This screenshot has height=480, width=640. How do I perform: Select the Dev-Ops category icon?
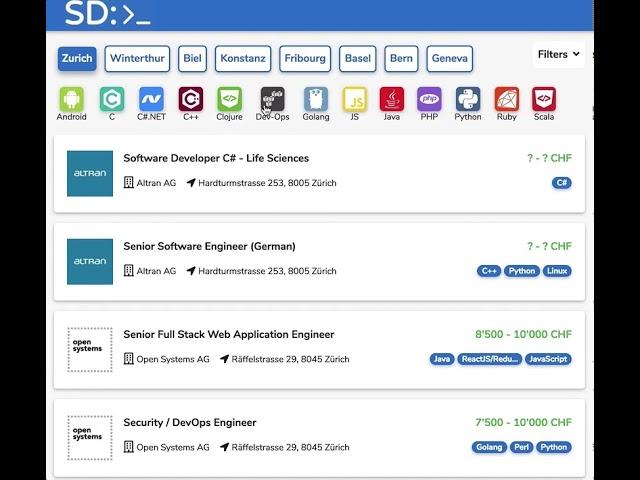(x=273, y=99)
